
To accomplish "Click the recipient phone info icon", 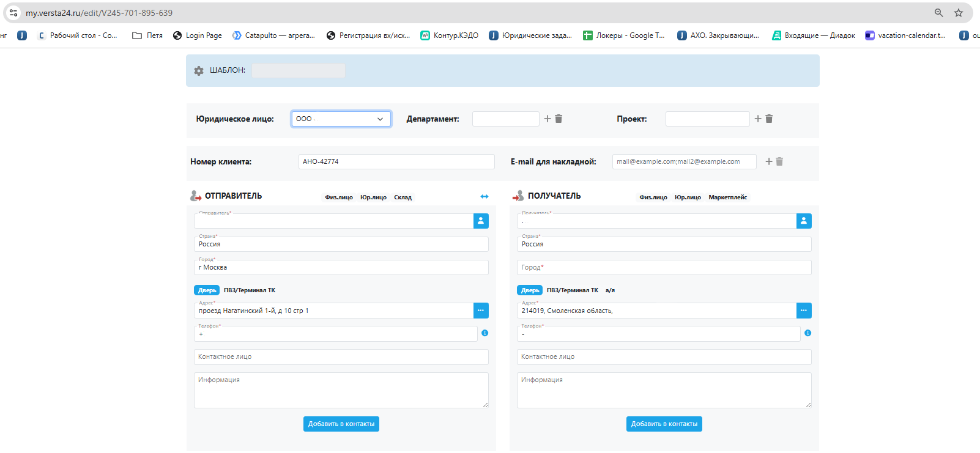I will (x=807, y=333).
